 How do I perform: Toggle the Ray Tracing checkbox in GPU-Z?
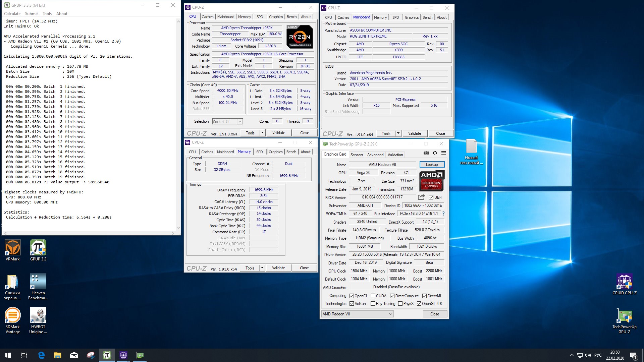(373, 304)
